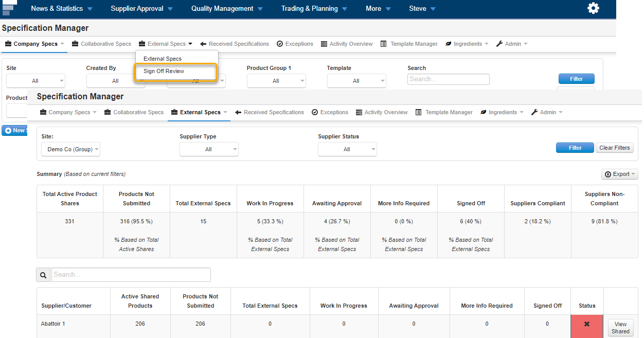Click the Signed Off header in supplier table
The height and width of the screenshot is (338, 644).
(x=547, y=306)
